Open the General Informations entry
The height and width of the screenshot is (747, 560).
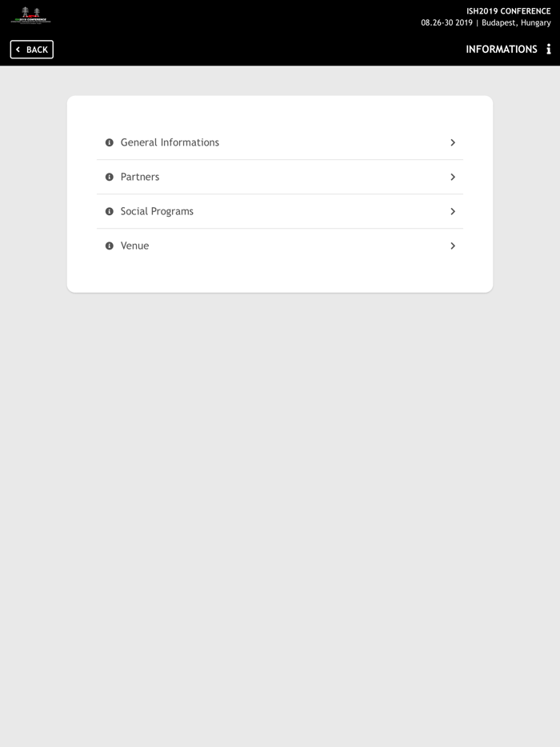point(170,142)
